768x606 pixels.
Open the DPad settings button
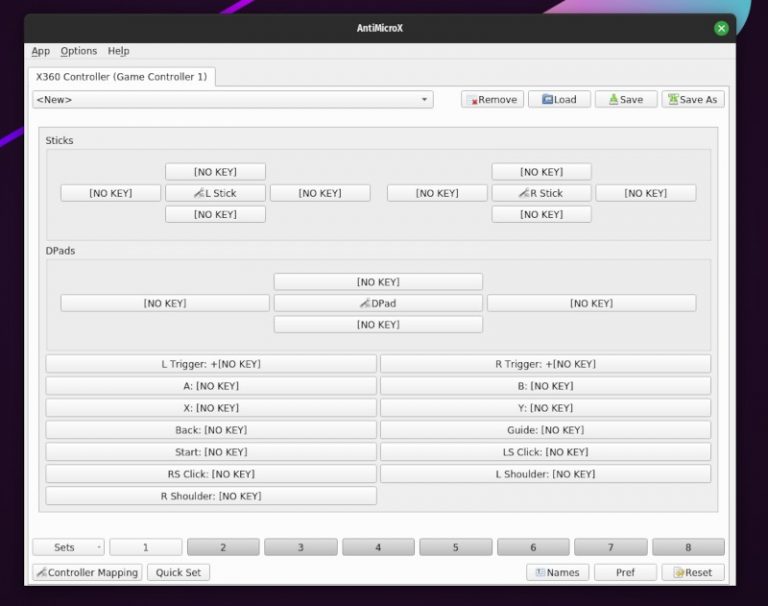coord(378,303)
